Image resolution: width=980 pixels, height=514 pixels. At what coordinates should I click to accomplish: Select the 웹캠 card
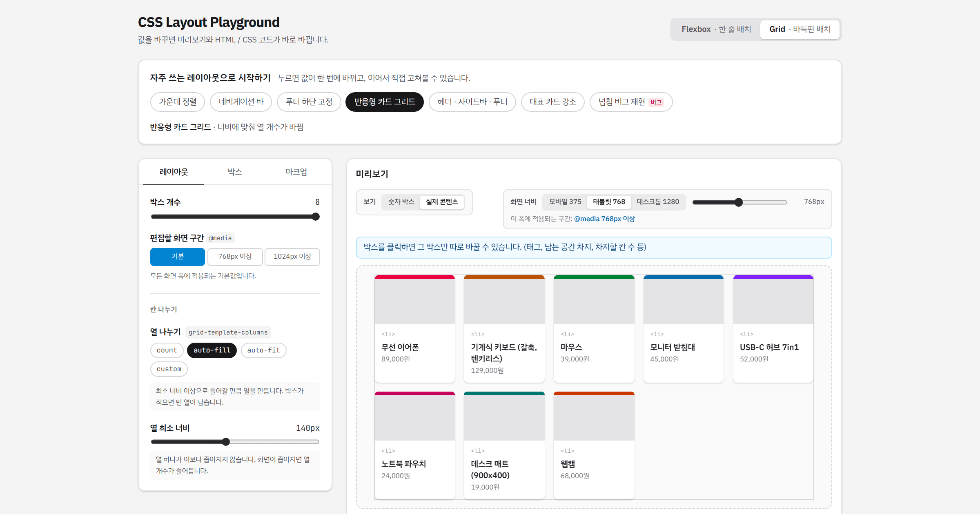pyautogui.click(x=594, y=445)
